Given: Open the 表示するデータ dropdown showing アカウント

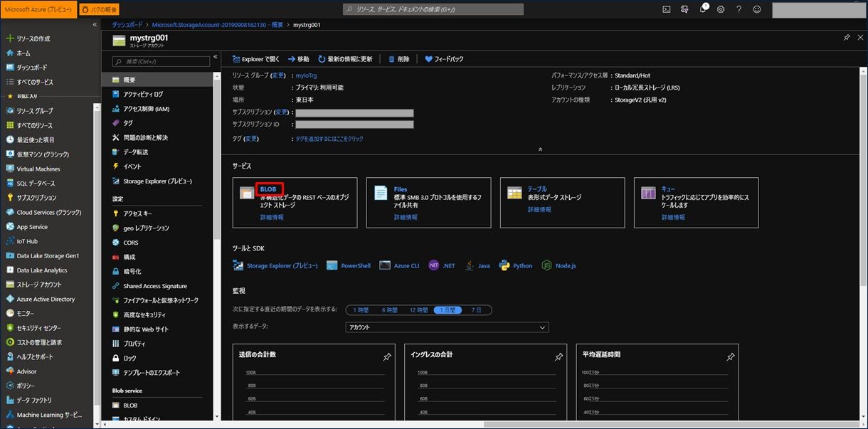Looking at the screenshot, I should point(448,327).
